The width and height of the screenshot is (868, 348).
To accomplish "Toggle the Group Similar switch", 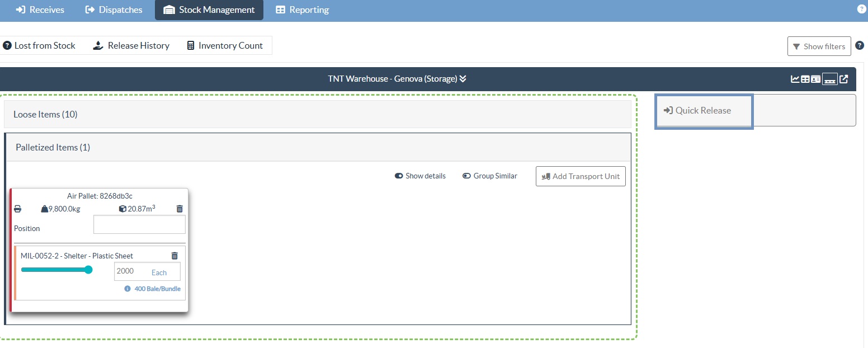I will tap(466, 176).
